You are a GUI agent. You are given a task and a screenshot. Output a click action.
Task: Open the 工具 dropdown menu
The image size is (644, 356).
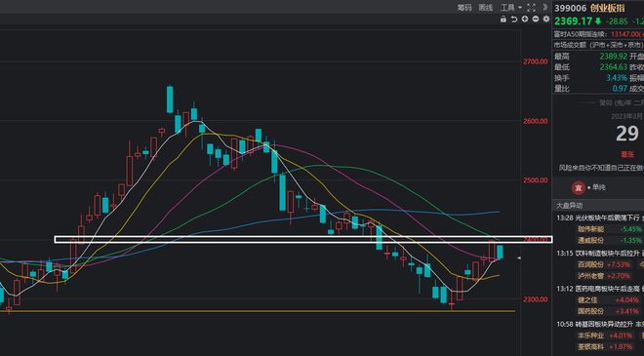point(511,8)
